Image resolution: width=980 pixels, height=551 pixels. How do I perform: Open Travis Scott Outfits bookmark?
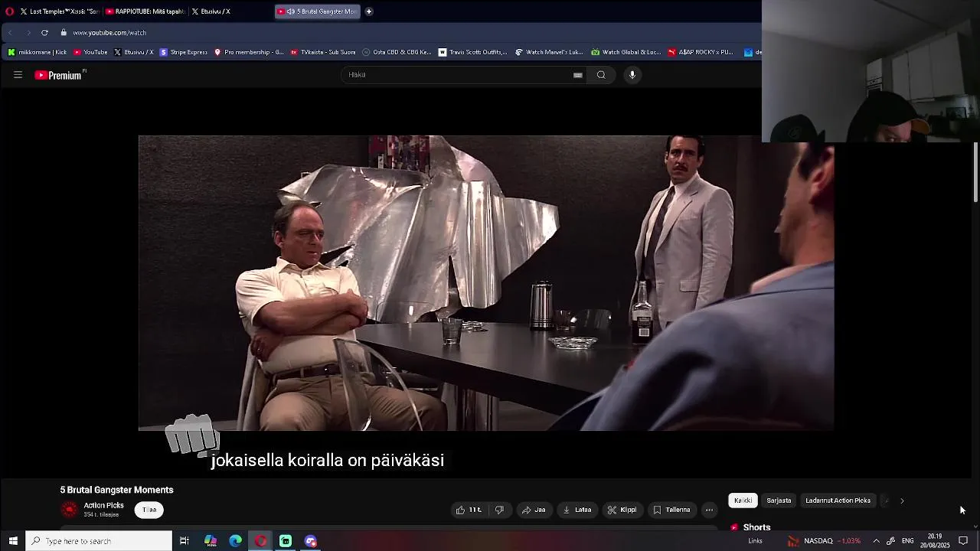pyautogui.click(x=472, y=52)
